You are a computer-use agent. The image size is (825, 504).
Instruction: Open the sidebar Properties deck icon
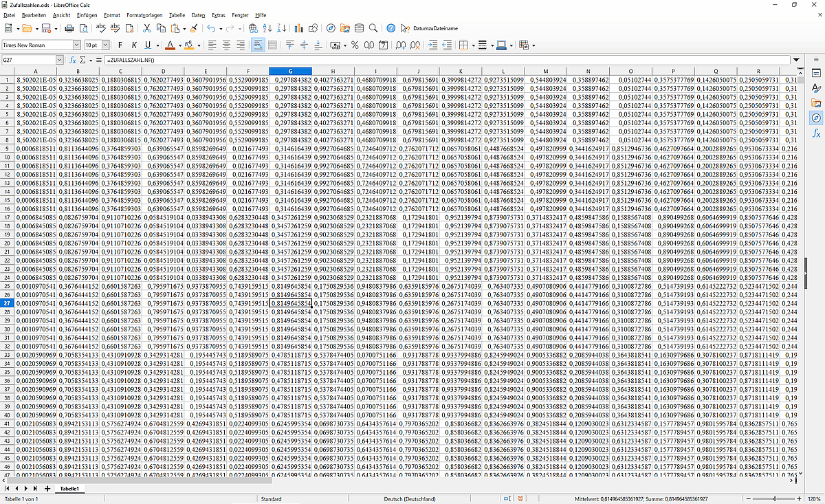817,73
